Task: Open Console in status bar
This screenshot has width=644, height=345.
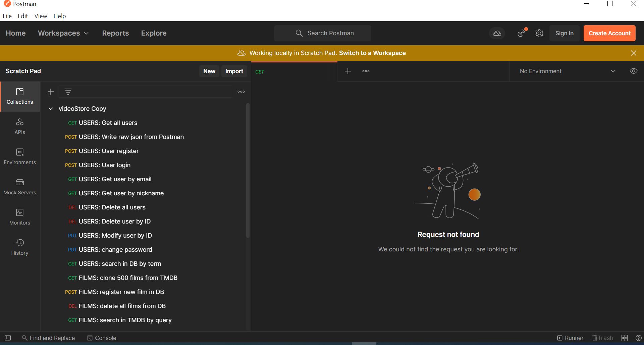Action: (102, 338)
